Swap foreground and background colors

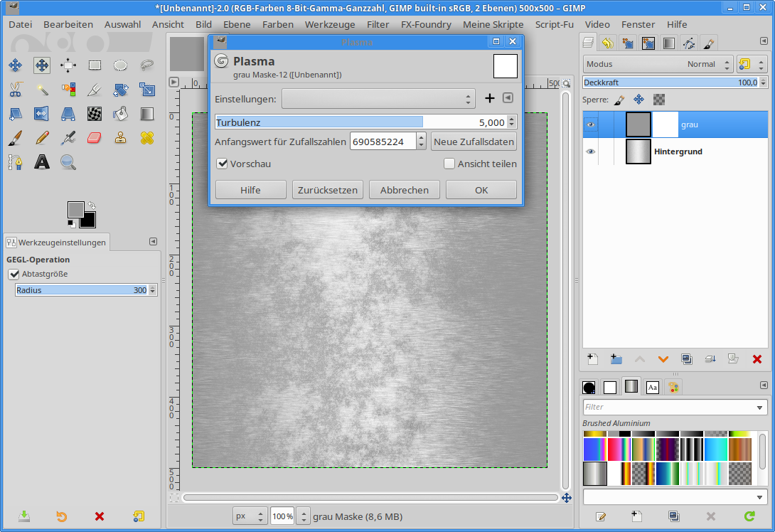92,205
